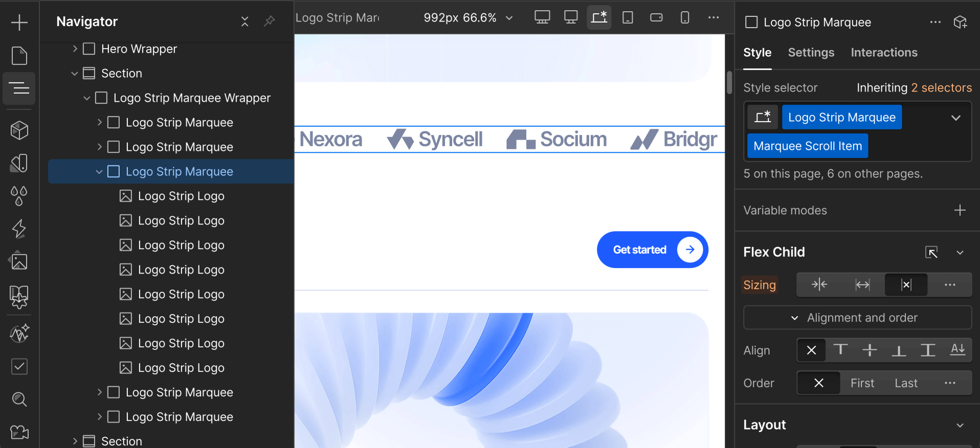Add a variable mode with plus
The height and width of the screenshot is (448, 980).
pyautogui.click(x=960, y=210)
